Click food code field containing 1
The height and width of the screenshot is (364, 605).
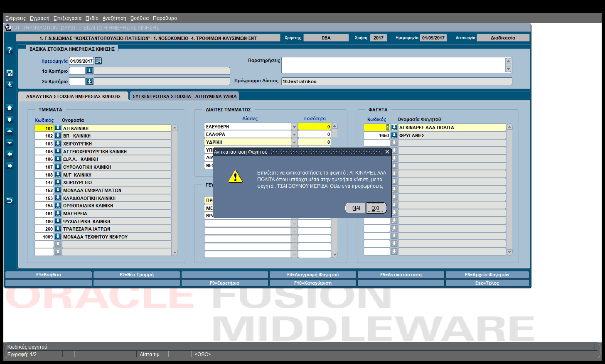coord(377,127)
